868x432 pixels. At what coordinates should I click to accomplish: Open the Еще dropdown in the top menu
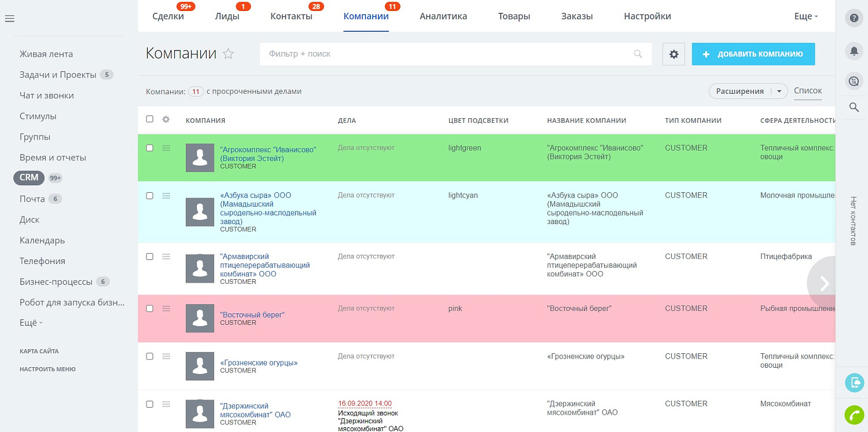pos(806,16)
